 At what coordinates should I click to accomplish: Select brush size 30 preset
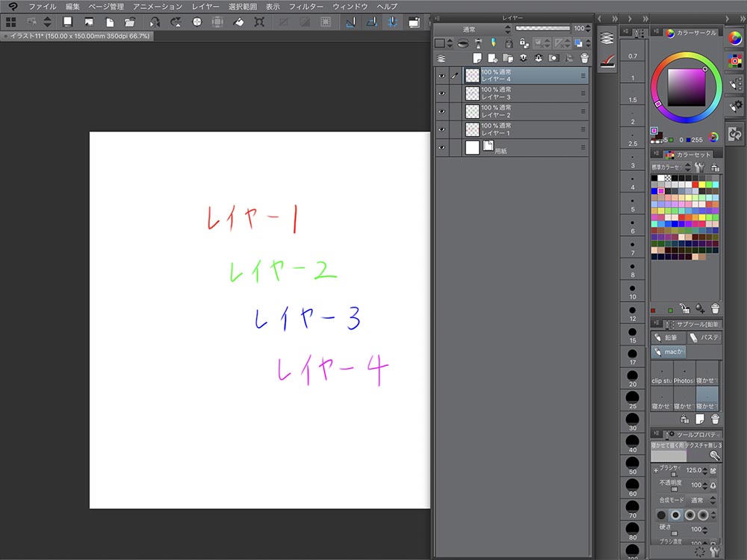[x=633, y=422]
